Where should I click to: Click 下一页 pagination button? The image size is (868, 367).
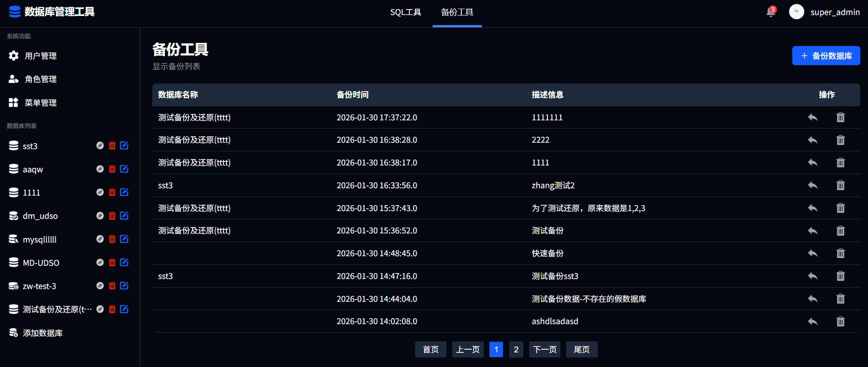coord(545,349)
